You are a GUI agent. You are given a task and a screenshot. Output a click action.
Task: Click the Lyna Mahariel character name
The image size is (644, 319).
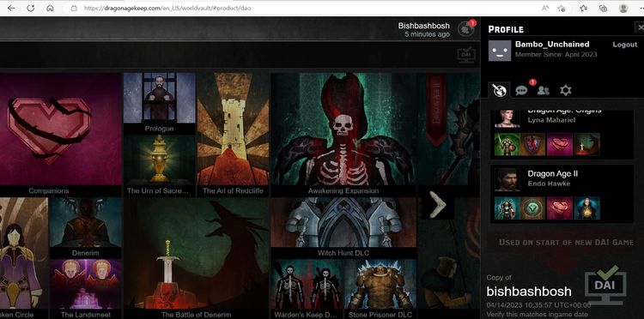coord(551,120)
